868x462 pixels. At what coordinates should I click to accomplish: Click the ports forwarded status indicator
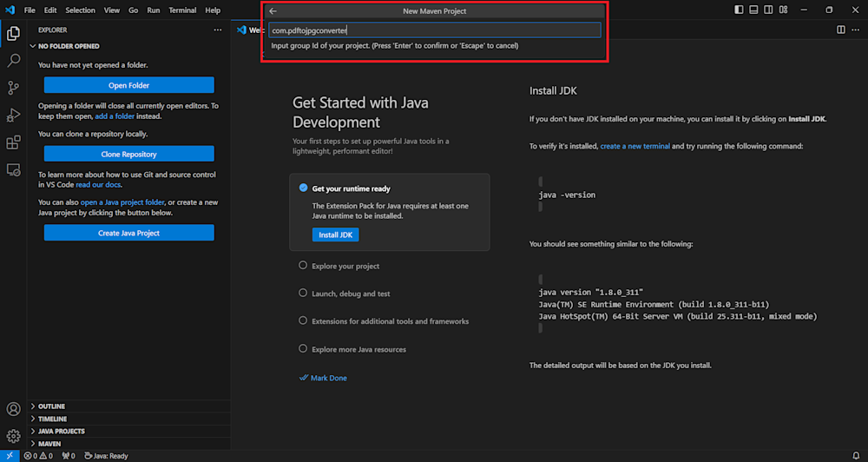pyautogui.click(x=69, y=456)
